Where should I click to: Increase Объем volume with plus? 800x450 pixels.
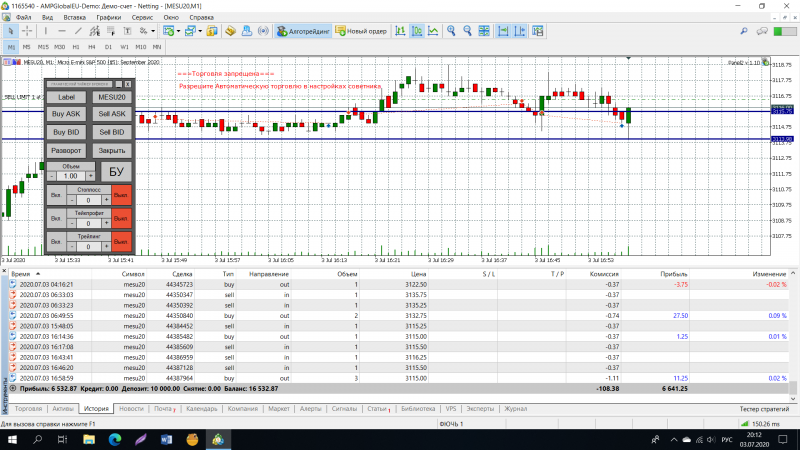[90, 176]
